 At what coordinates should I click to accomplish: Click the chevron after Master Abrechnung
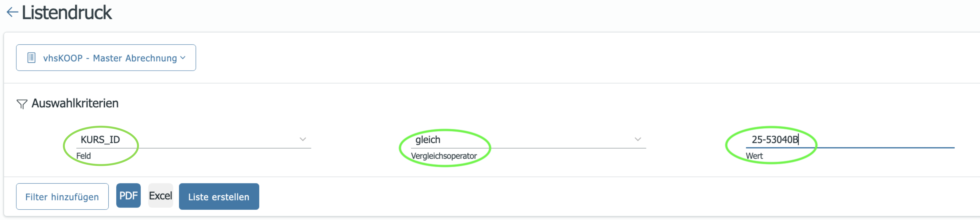click(x=183, y=58)
